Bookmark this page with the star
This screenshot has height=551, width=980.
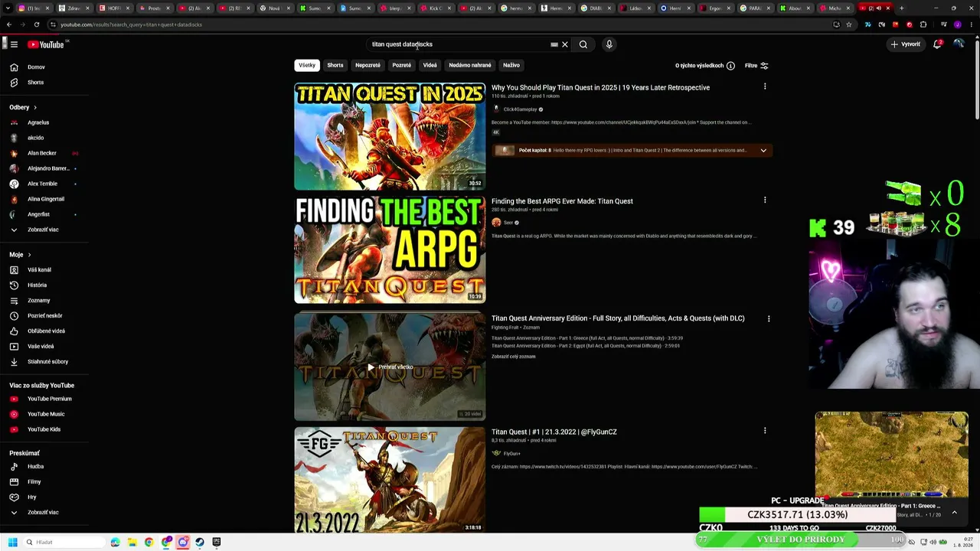(848, 24)
